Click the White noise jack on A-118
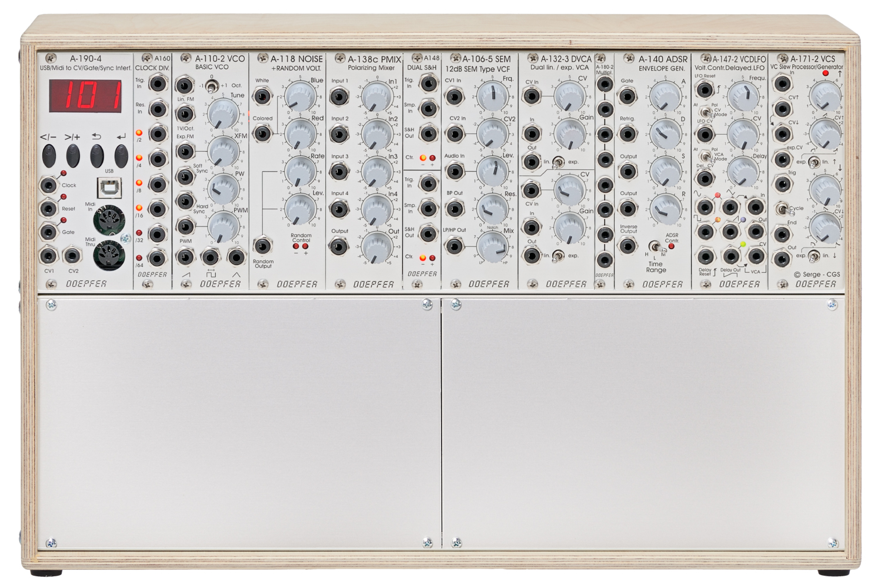The width and height of the screenshot is (881, 588). (262, 96)
